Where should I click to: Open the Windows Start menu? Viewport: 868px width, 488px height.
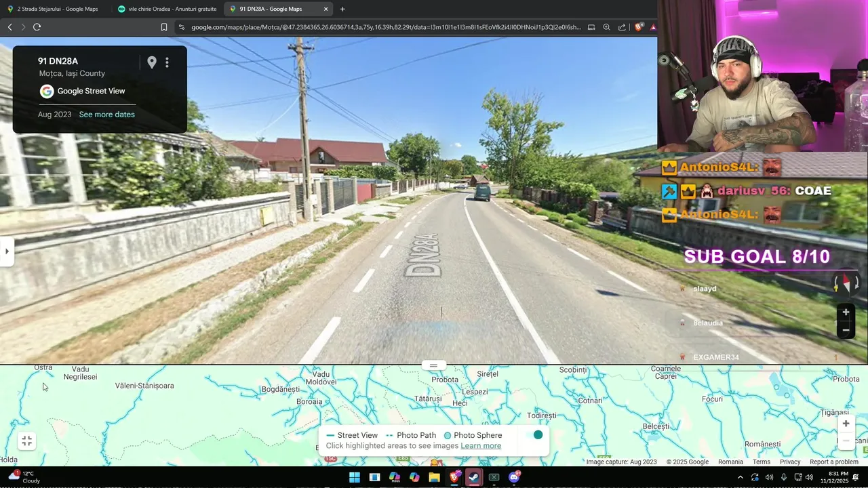click(354, 477)
